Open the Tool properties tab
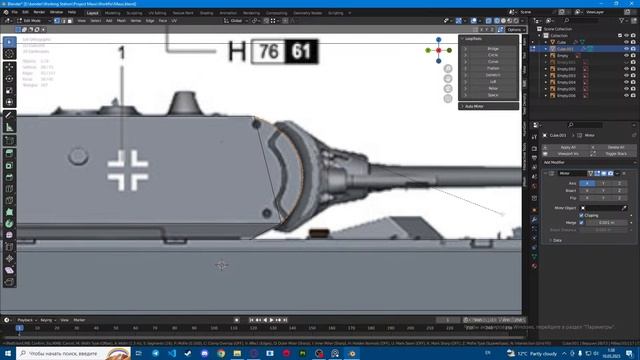 (534, 137)
